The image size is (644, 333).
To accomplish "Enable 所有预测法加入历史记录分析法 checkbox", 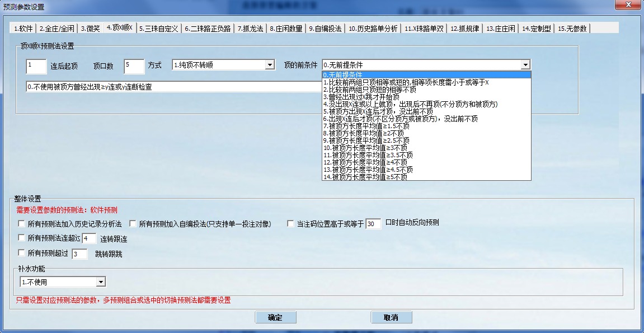I will [x=21, y=222].
